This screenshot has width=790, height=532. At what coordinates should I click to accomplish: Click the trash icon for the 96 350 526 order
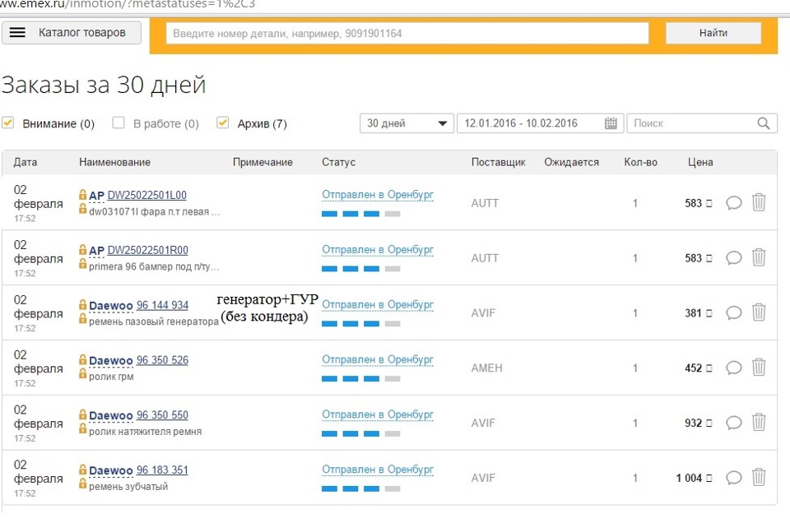[x=759, y=368]
